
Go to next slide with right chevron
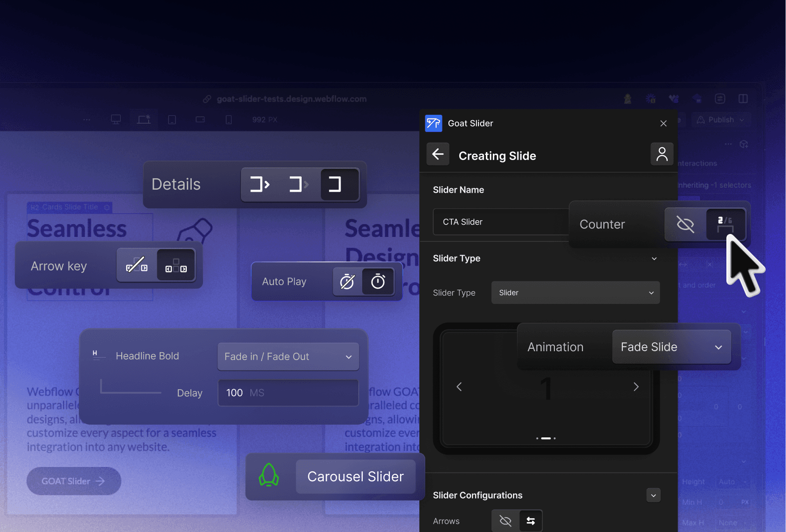[x=636, y=387]
